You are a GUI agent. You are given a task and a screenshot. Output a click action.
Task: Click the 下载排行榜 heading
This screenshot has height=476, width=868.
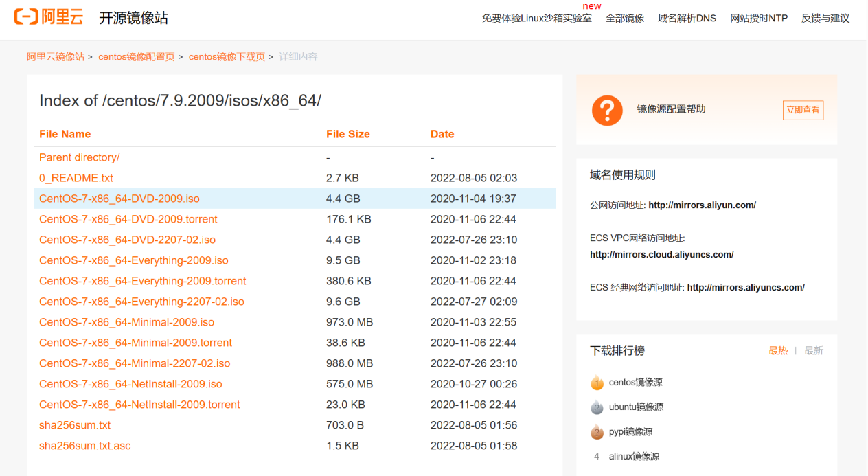617,351
